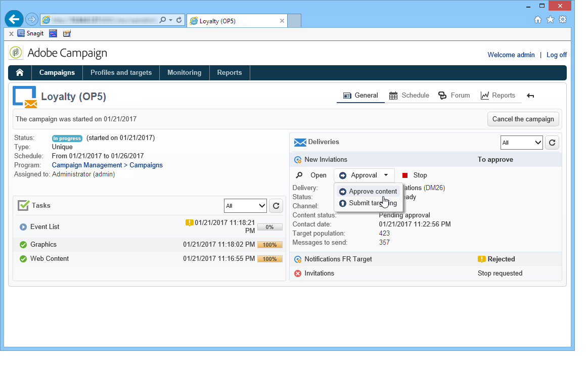
Task: Select Notifications FR Target delivery
Action: (x=426, y=259)
